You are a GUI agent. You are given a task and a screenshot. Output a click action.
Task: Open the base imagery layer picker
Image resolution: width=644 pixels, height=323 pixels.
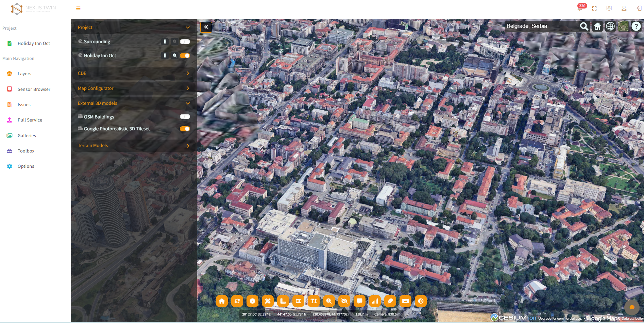tap(623, 26)
